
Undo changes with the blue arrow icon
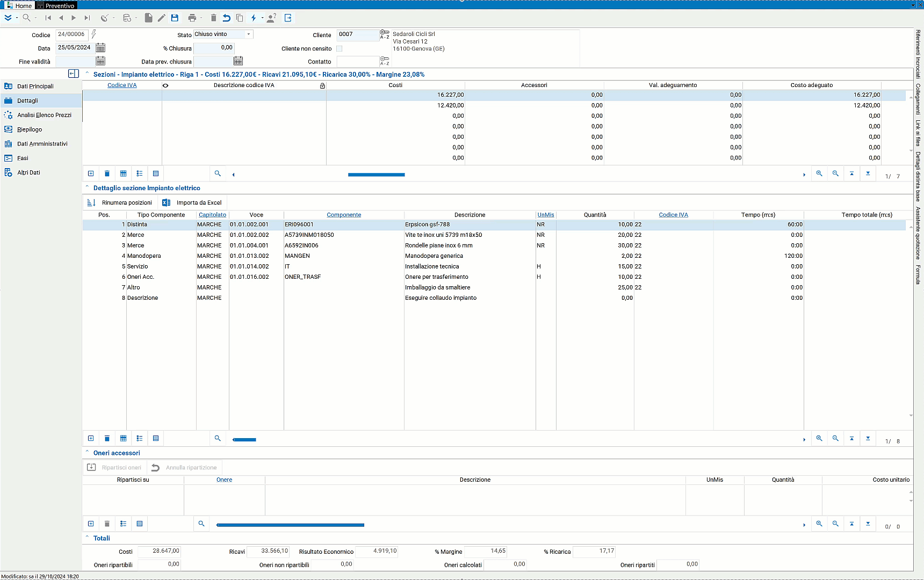coord(227,18)
